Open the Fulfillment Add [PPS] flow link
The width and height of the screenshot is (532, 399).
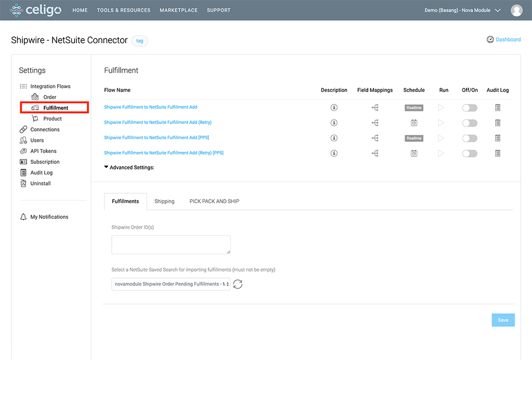[x=156, y=137]
